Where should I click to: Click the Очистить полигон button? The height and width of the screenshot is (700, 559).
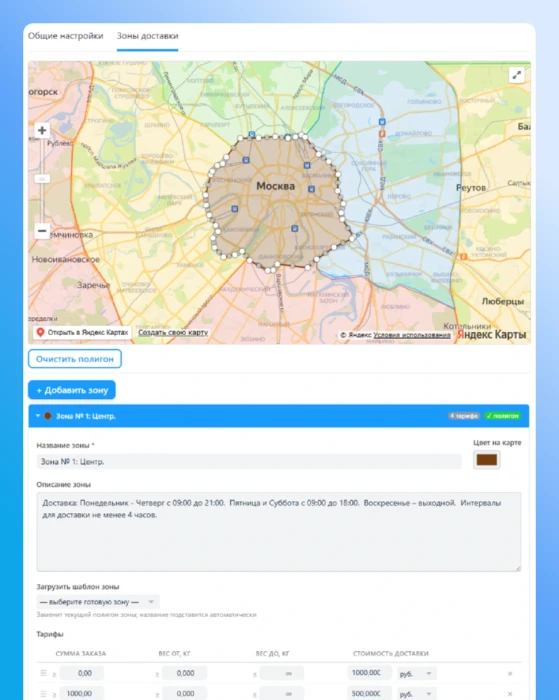coord(75,359)
